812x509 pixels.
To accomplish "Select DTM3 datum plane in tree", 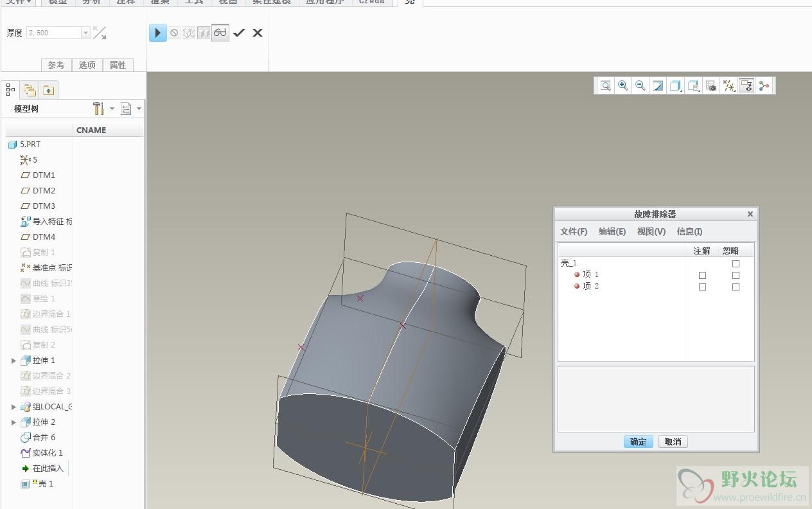I will [x=38, y=206].
